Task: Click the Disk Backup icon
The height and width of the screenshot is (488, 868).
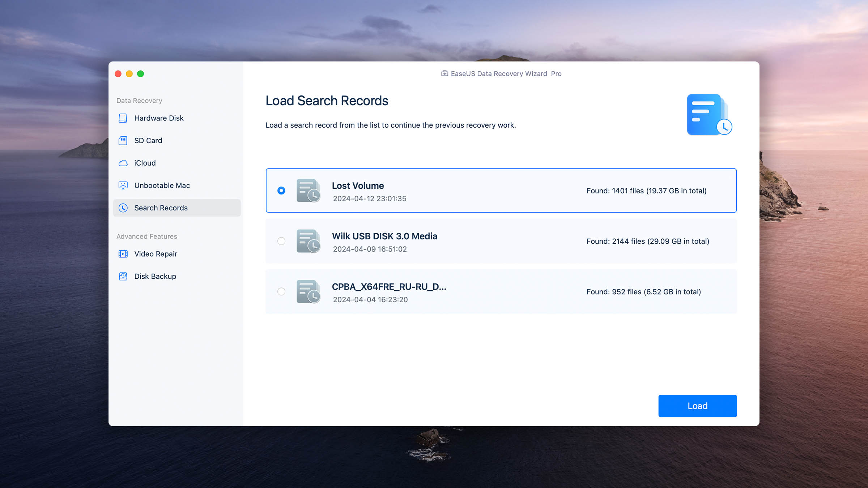Action: 123,276
